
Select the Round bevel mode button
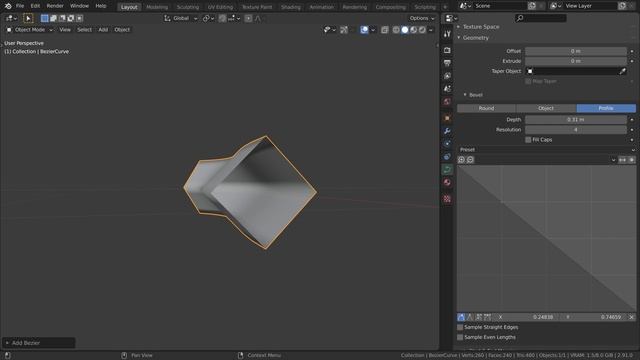pyautogui.click(x=487, y=108)
